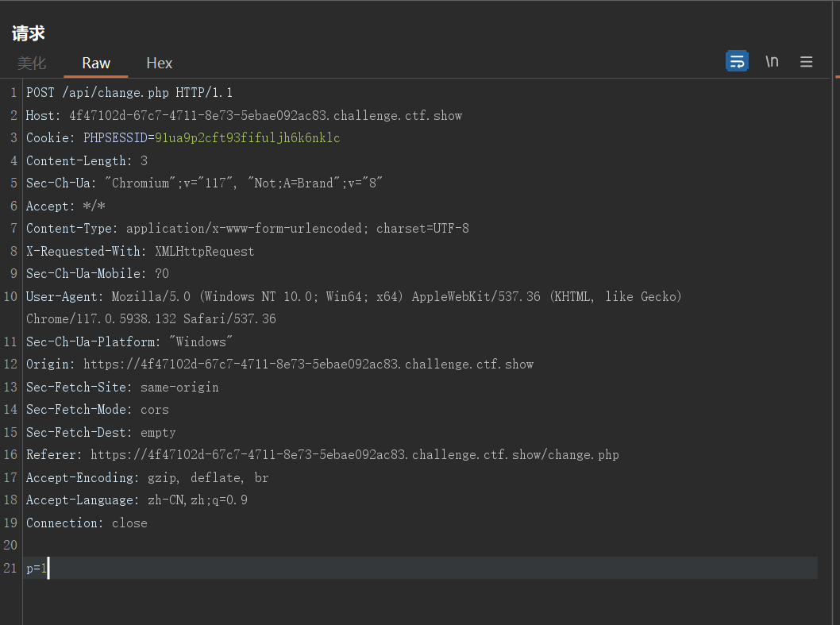The image size is (840, 625).
Task: Switch to the 美化 tab
Action: click(32, 63)
